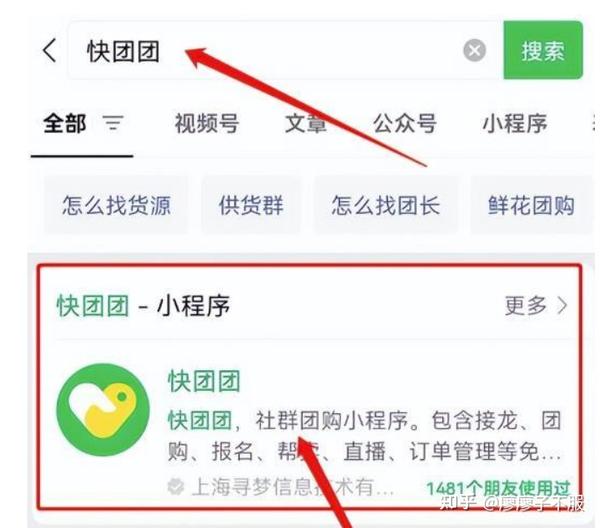Switch to the 视频号 tab

[x=207, y=124]
